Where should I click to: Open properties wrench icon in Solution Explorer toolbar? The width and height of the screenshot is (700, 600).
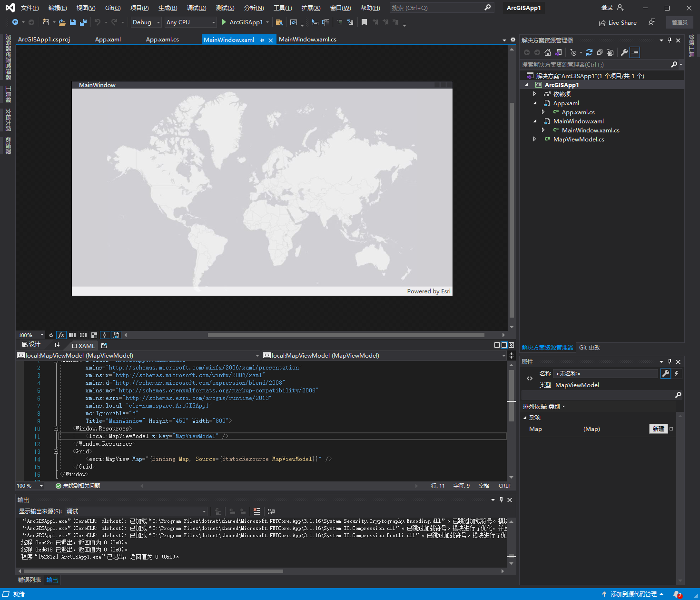coord(624,52)
